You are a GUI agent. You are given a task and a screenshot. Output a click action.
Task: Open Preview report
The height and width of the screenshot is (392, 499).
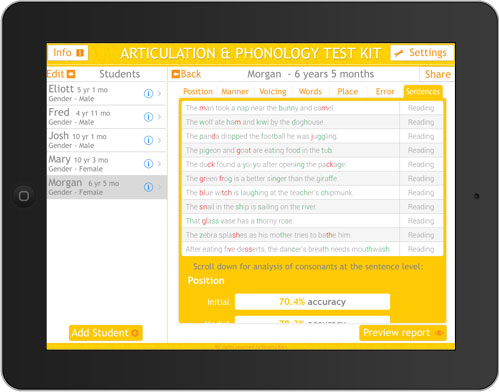tap(403, 333)
